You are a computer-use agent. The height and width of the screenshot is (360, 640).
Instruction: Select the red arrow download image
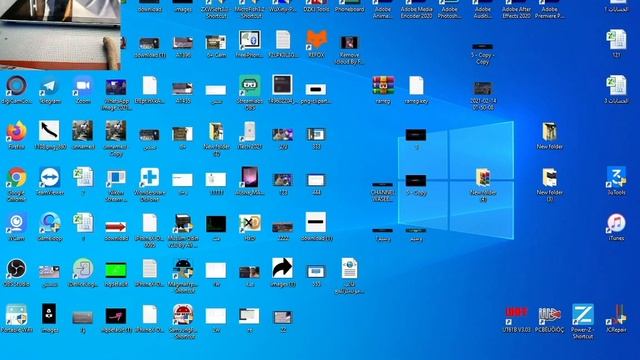(x=116, y=227)
